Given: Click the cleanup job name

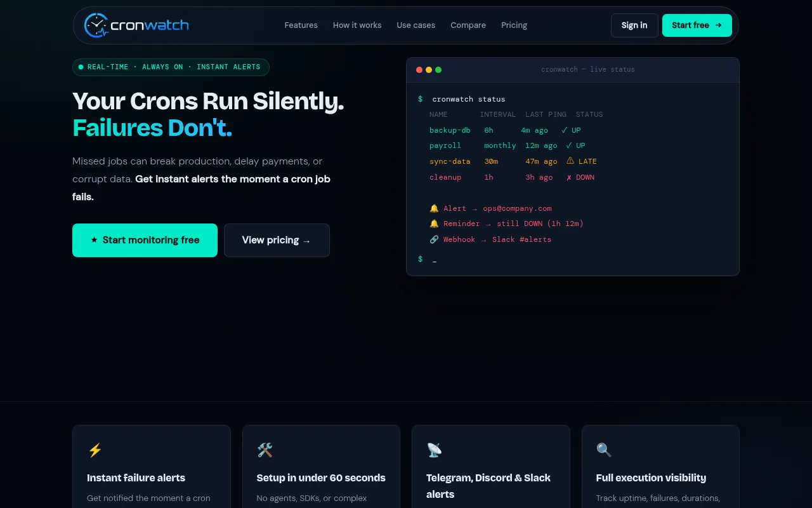Looking at the screenshot, I should pyautogui.click(x=445, y=177).
